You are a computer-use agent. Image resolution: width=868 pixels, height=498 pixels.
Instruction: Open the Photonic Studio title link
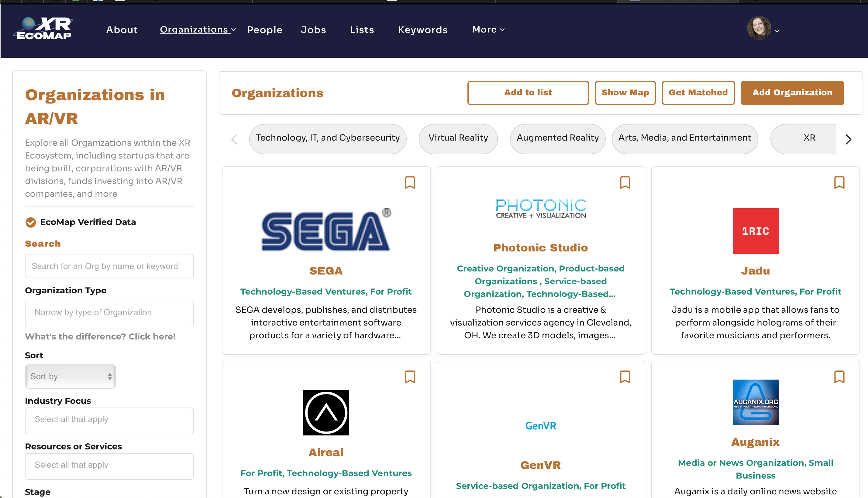(540, 247)
